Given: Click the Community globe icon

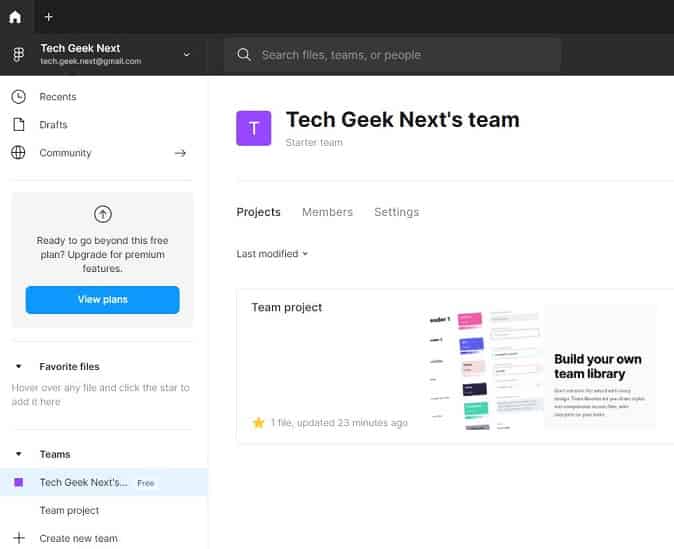Looking at the screenshot, I should point(18,153).
